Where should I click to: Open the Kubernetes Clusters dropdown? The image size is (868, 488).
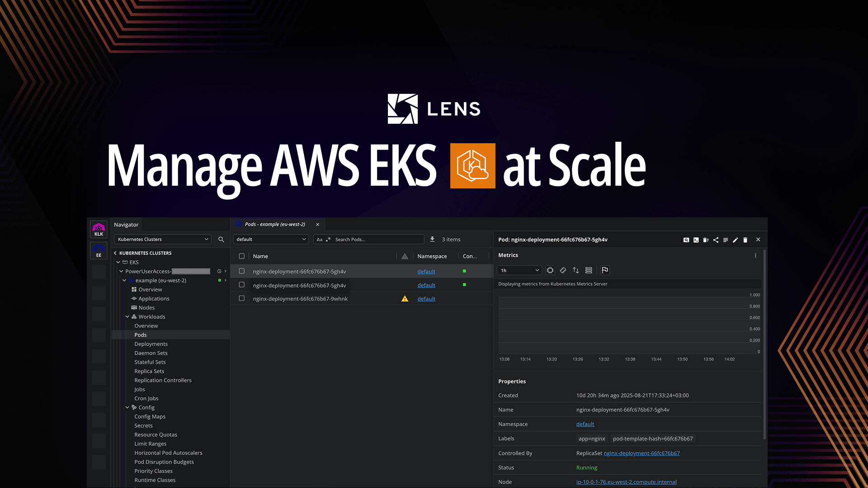tap(163, 239)
